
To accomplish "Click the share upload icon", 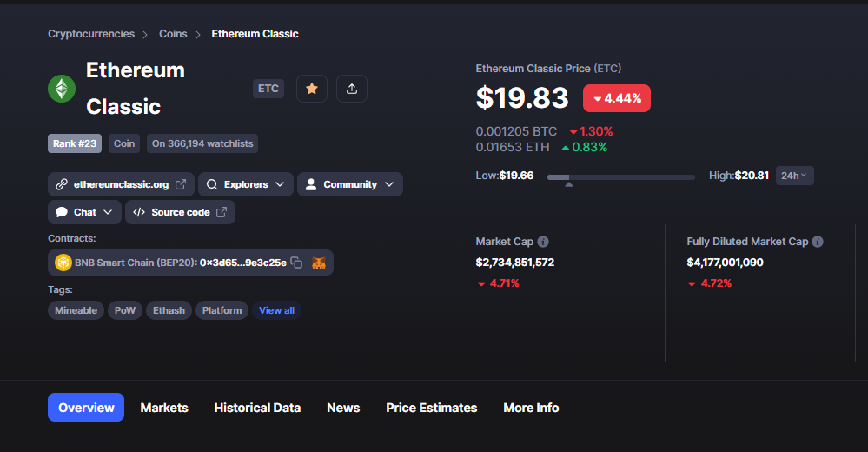I will [352, 89].
